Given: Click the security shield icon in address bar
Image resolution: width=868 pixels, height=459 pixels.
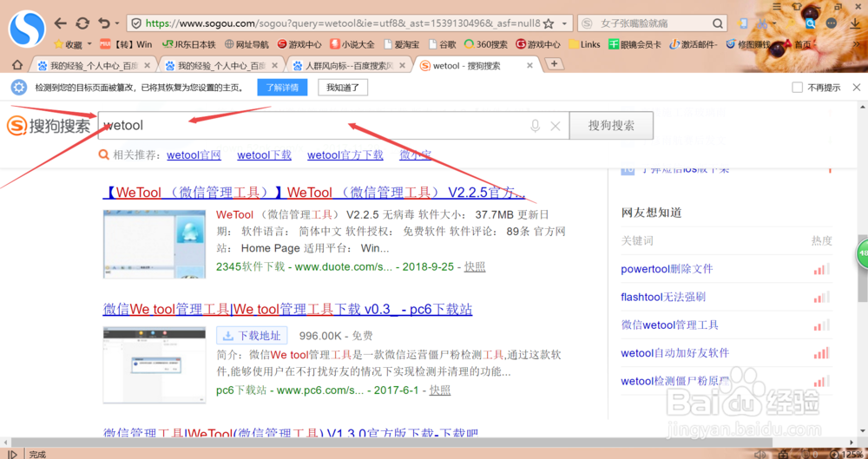Looking at the screenshot, I should point(136,23).
